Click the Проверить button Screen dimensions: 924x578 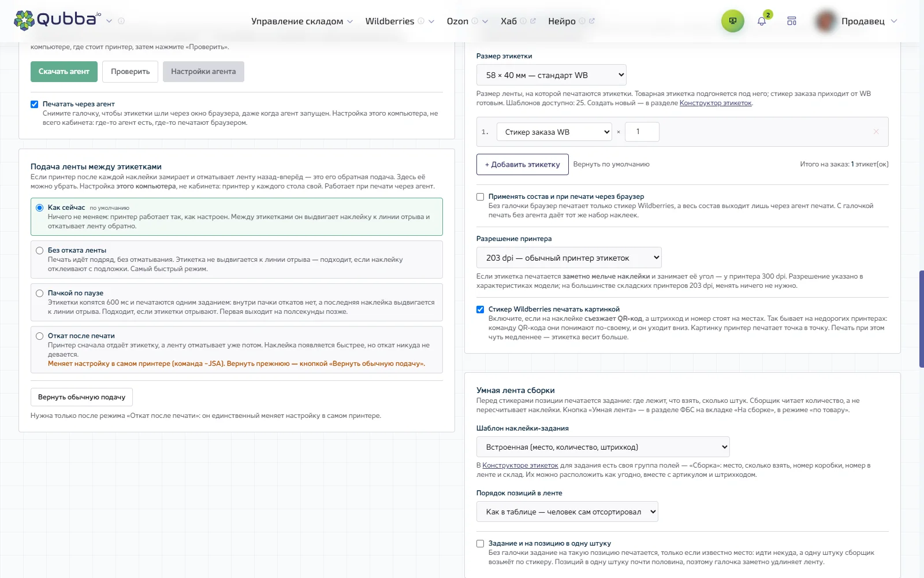tap(131, 72)
